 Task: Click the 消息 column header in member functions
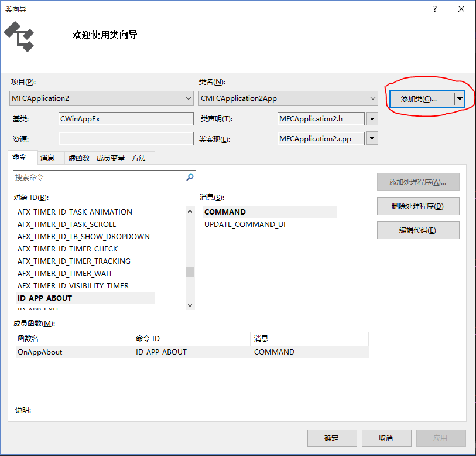coord(310,338)
